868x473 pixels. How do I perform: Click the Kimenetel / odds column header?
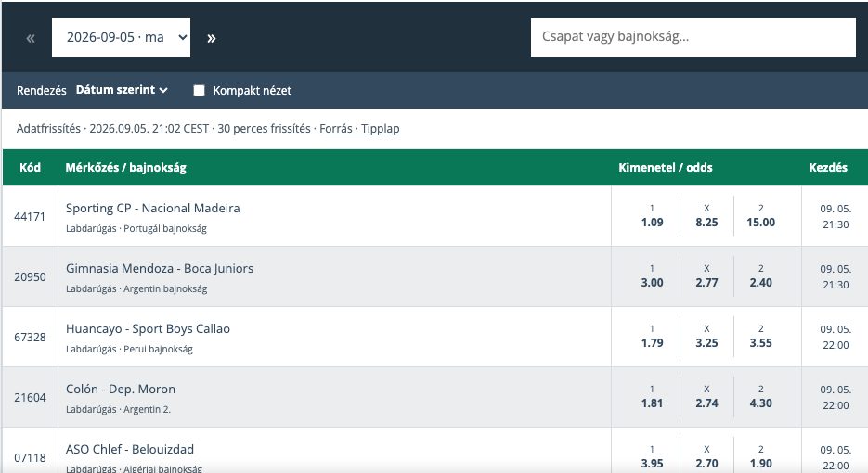[666, 167]
